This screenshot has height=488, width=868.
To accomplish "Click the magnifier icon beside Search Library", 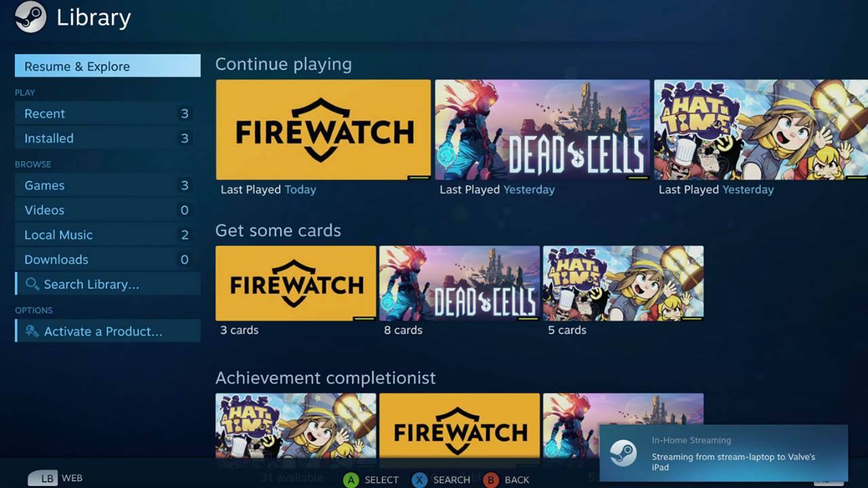I will coord(32,284).
